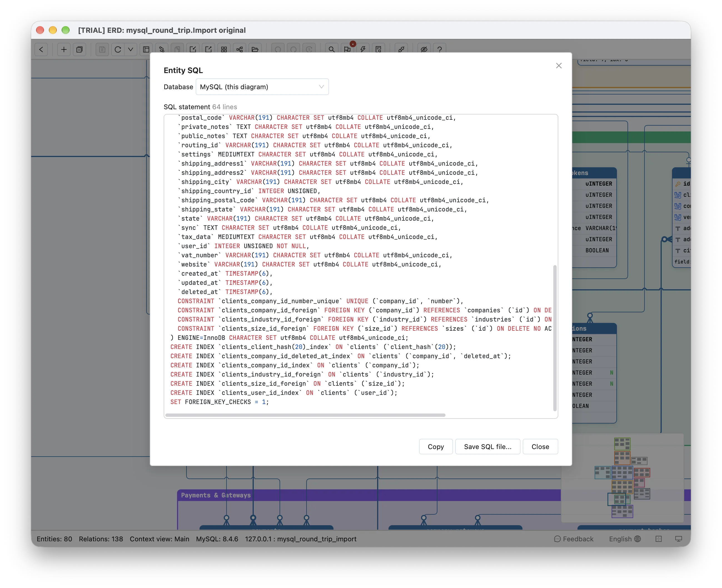Click the English language selector

point(625,539)
